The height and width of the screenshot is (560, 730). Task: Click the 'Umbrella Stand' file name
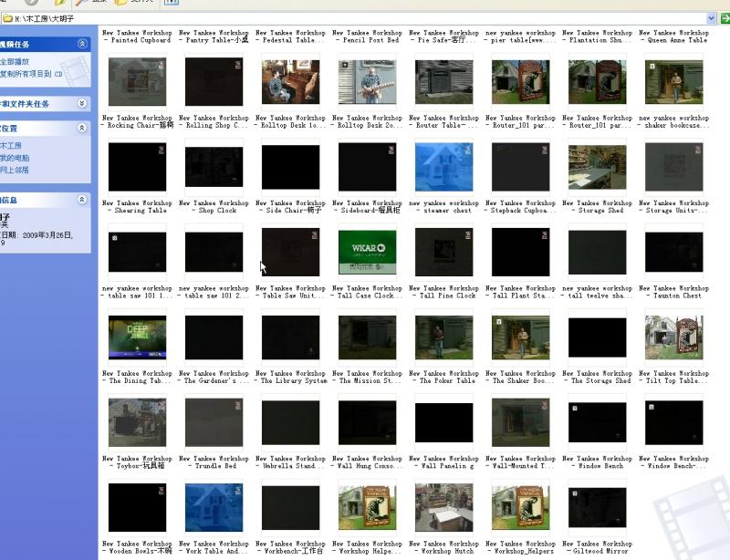click(290, 461)
